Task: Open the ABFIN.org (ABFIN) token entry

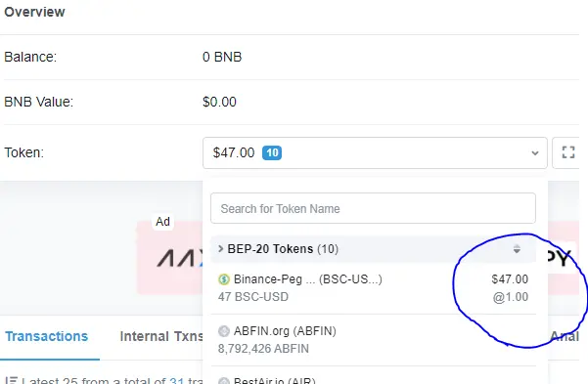Action: coord(373,340)
